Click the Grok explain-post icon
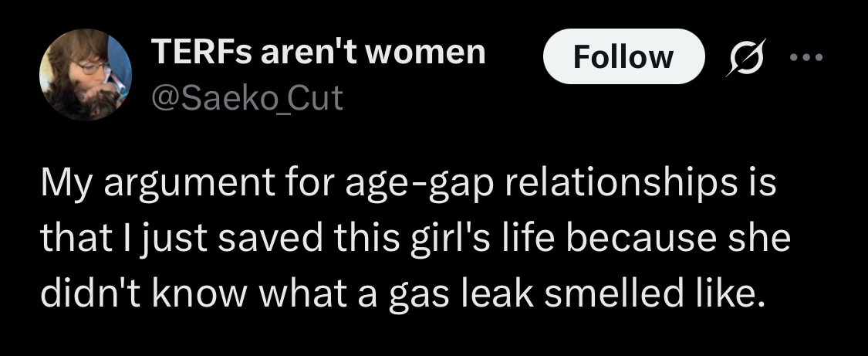The height and width of the screenshot is (356, 868). click(x=745, y=57)
